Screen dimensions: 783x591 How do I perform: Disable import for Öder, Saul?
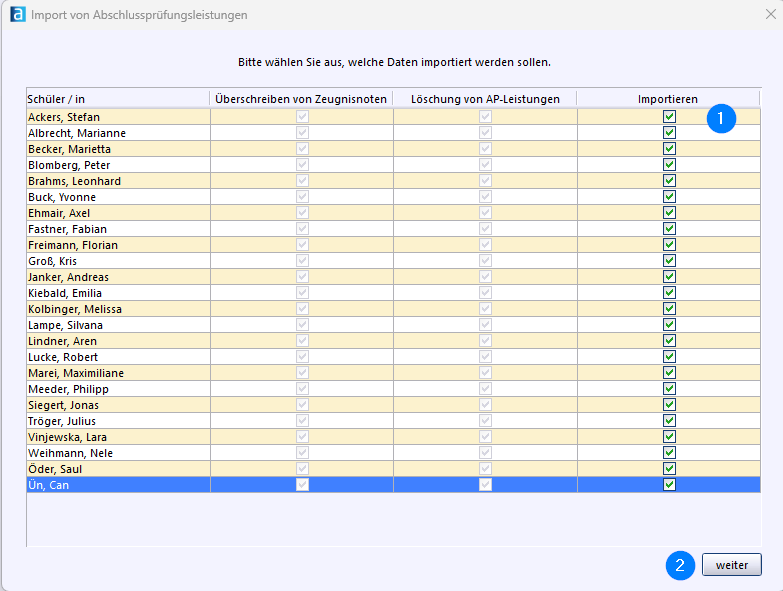pyautogui.click(x=669, y=469)
